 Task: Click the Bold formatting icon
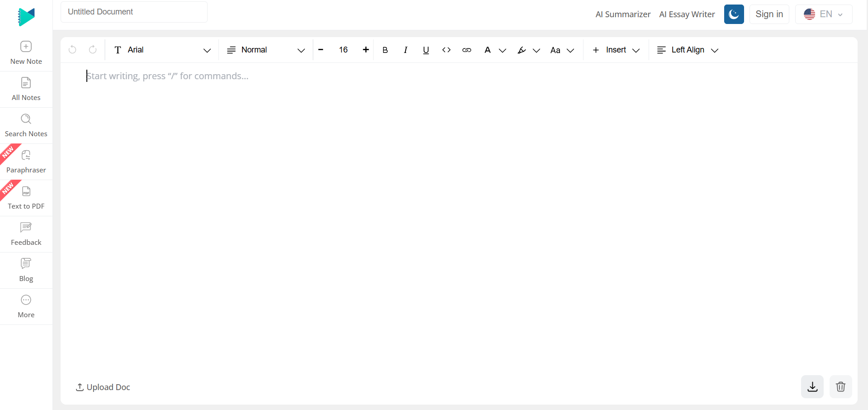pos(385,50)
